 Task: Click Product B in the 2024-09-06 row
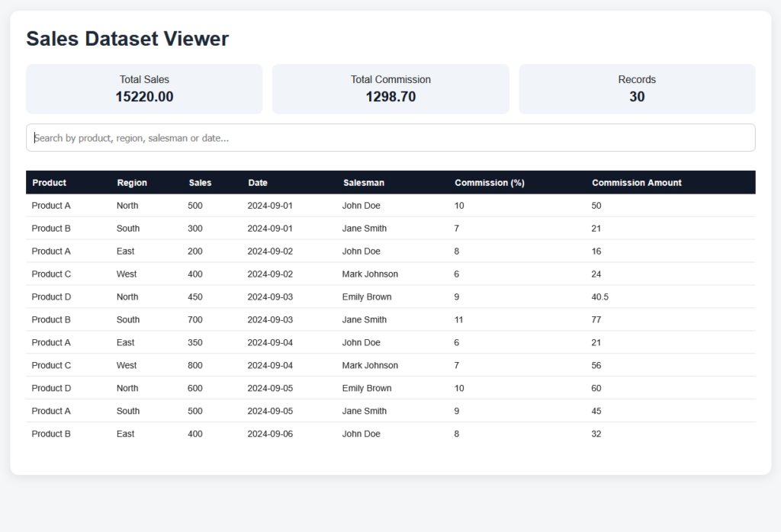51,434
